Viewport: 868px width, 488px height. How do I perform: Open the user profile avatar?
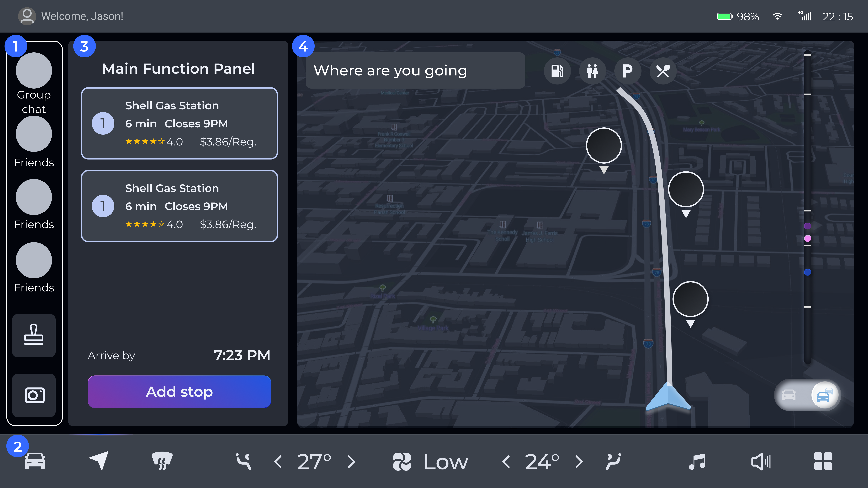pyautogui.click(x=27, y=16)
